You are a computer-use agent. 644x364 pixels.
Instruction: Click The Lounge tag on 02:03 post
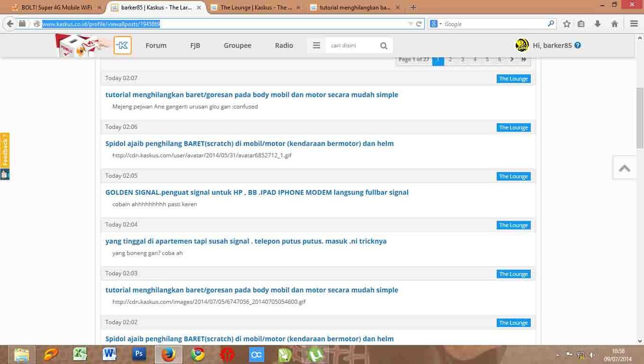[513, 274]
